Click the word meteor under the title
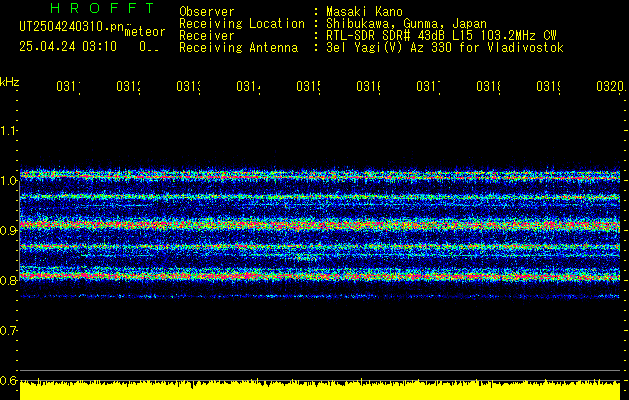This screenshot has width=629, height=400. (145, 32)
